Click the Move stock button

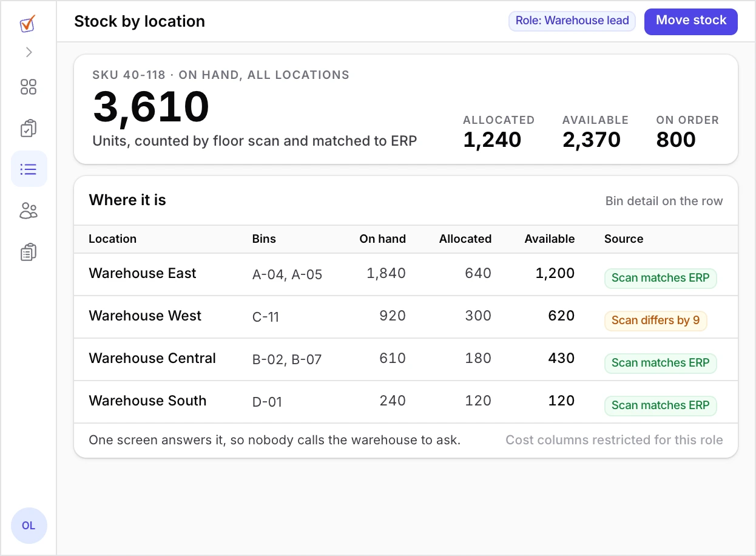tap(691, 21)
